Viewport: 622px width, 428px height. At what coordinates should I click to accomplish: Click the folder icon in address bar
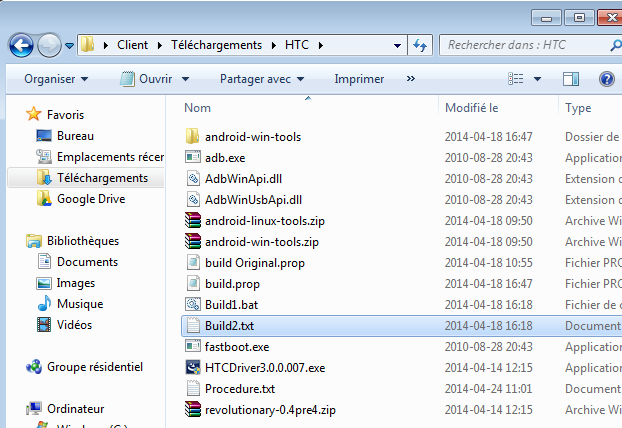pos(87,45)
